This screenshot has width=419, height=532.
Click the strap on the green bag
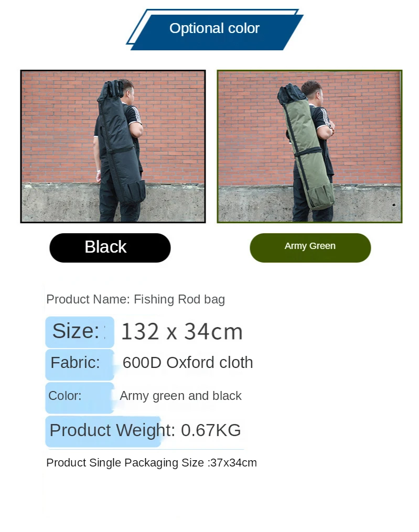coord(308,152)
